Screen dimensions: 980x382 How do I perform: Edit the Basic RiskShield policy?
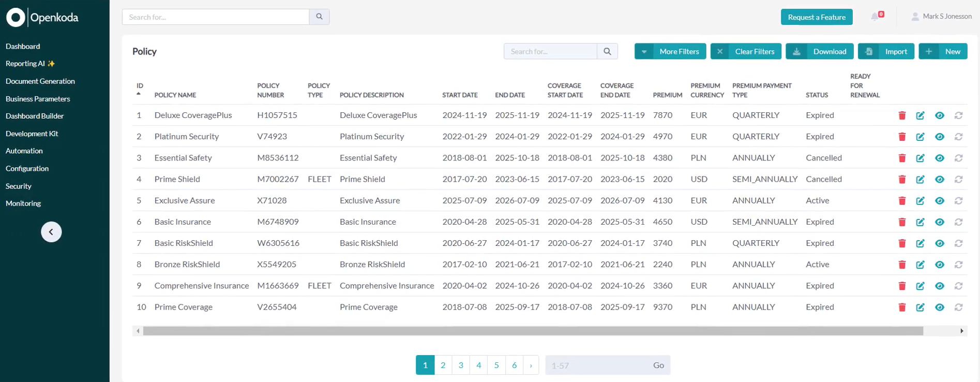(920, 243)
